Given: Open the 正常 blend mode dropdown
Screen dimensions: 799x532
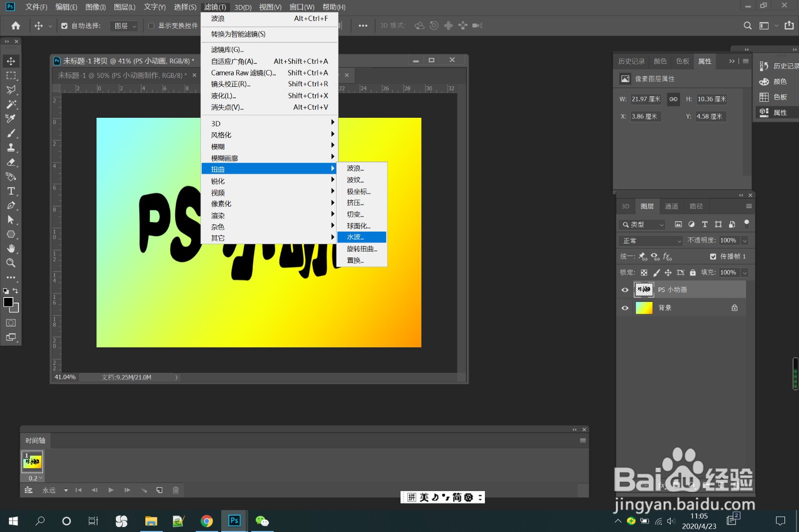Looking at the screenshot, I should coord(651,241).
